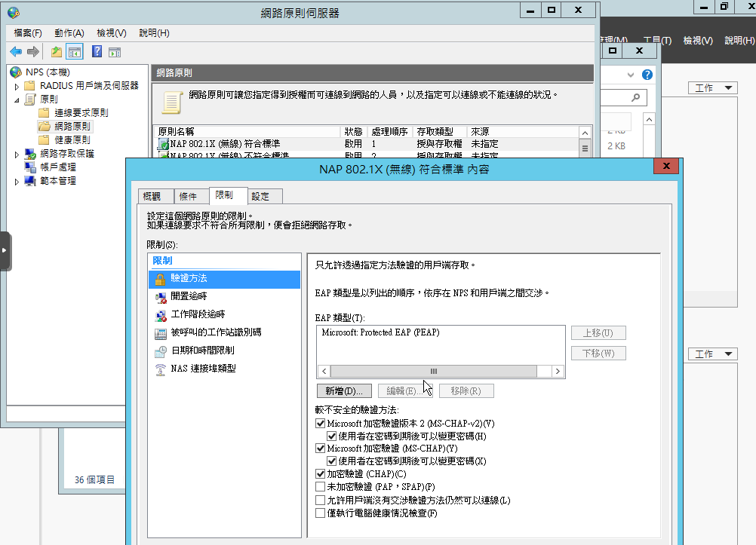Open the upper 工作 dropdown in background window
The image size is (756, 545).
[713, 87]
